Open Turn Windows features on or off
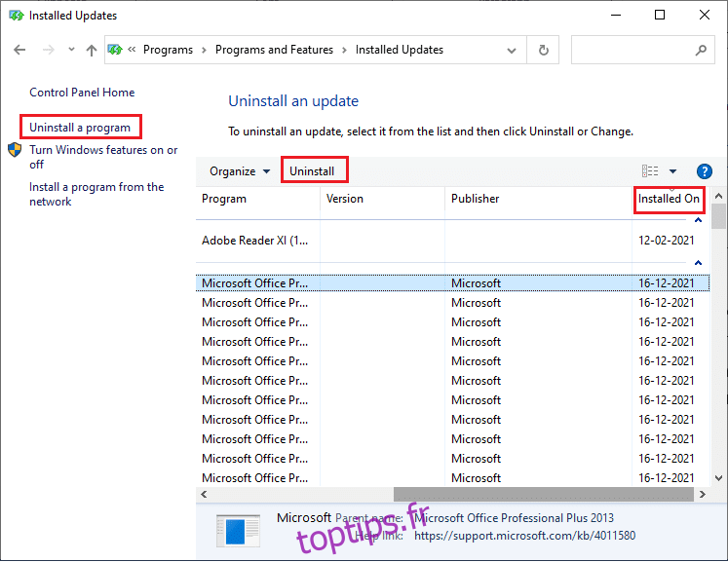The image size is (728, 562). tap(103, 157)
